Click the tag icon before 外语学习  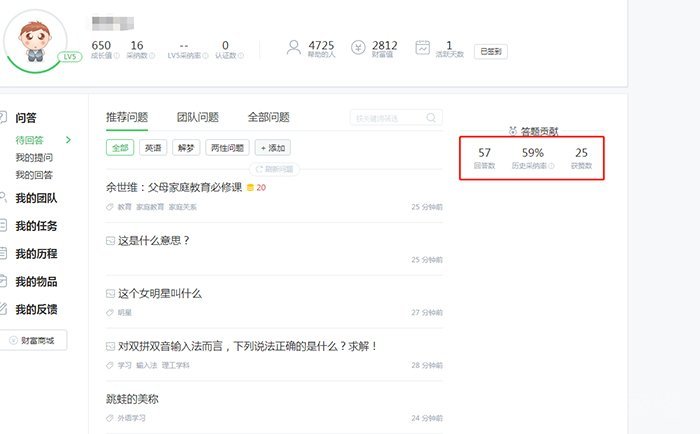pyautogui.click(x=110, y=418)
